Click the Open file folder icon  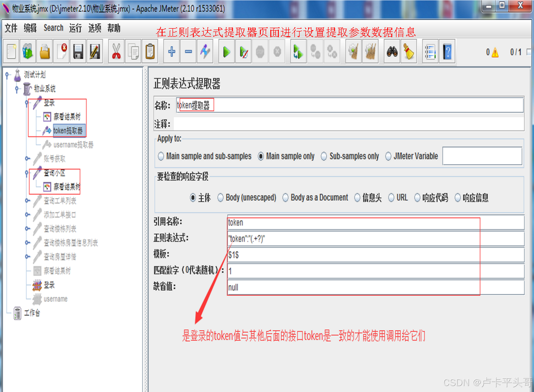pos(44,51)
